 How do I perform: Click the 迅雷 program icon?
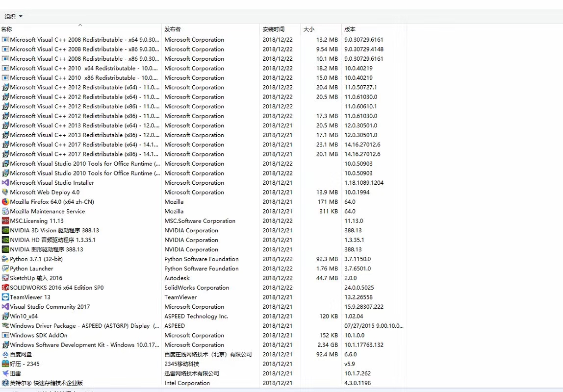(5, 373)
